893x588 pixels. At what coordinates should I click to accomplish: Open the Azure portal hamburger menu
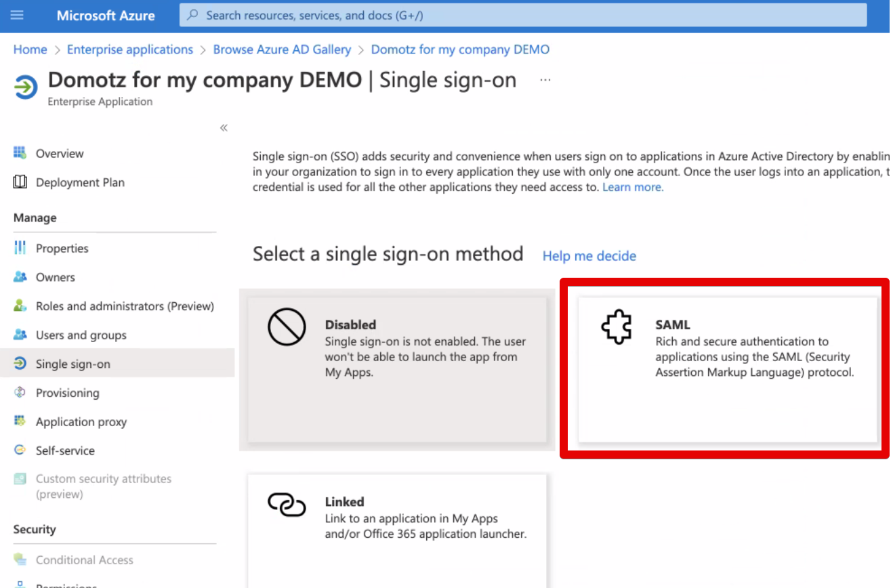coord(17,14)
